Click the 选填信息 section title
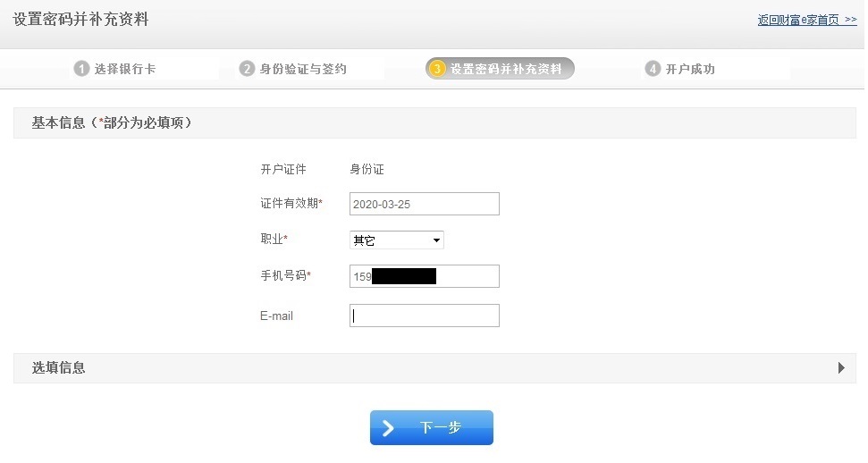The height and width of the screenshot is (463, 868). pos(59,367)
